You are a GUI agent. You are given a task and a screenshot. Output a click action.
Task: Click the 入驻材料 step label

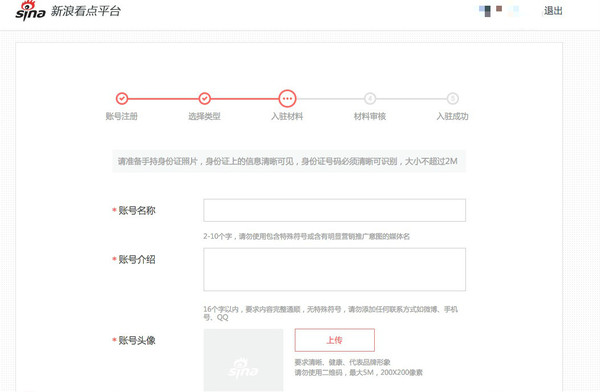pos(287,116)
